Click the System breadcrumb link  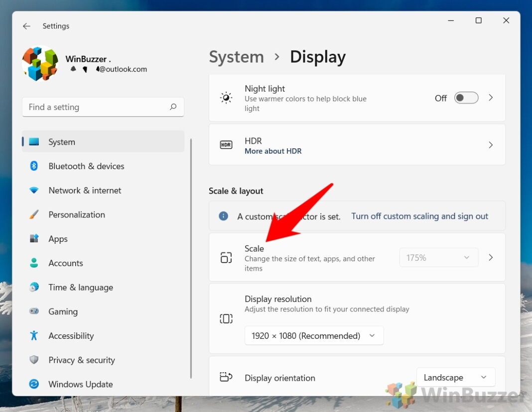point(236,57)
